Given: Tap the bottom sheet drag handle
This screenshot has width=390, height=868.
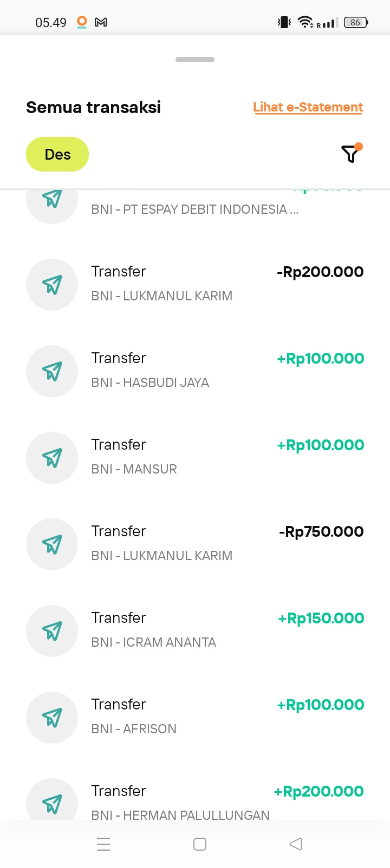Looking at the screenshot, I should 195,60.
